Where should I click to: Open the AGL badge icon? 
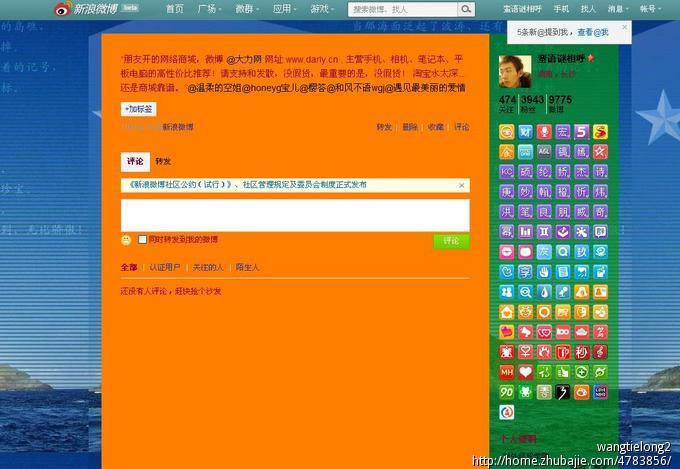544,152
